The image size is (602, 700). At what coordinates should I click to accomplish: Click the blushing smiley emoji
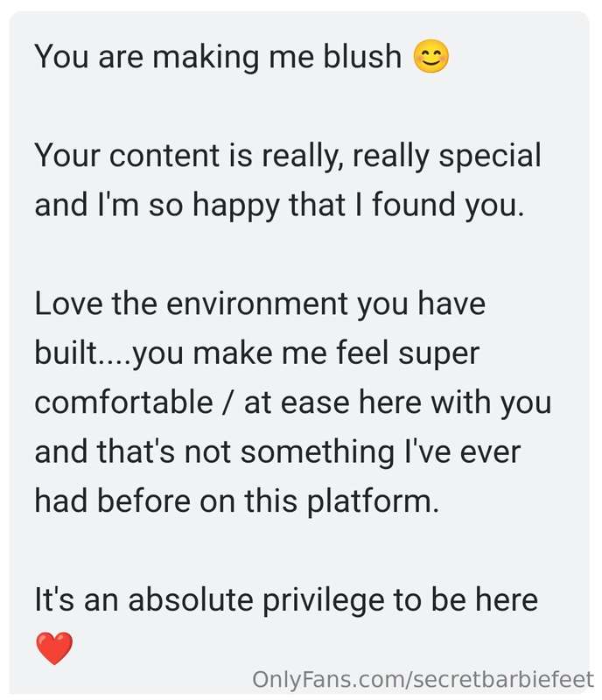pyautogui.click(x=431, y=57)
